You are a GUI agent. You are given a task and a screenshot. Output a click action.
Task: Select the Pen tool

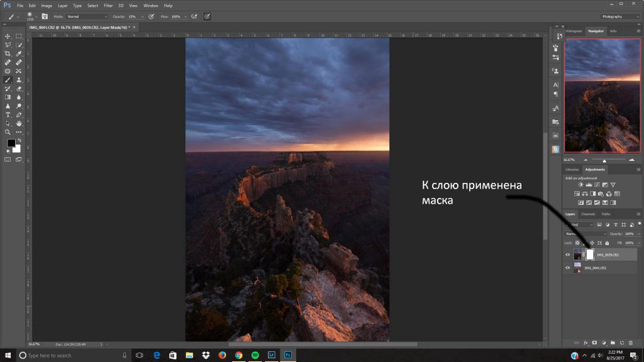click(x=18, y=115)
